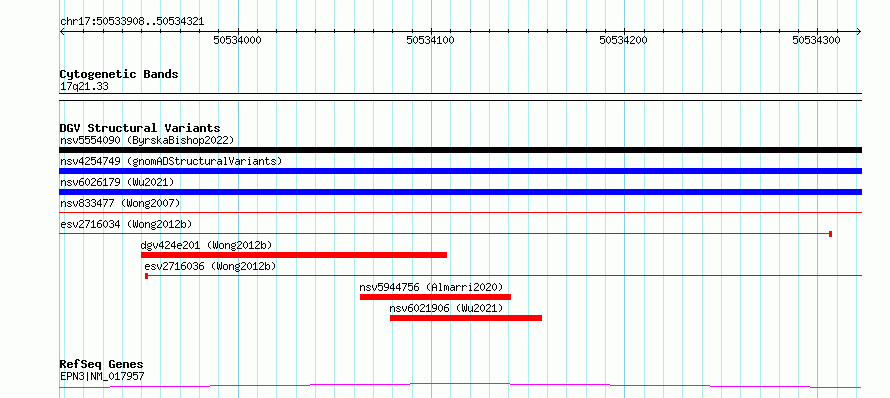Click the esv2716036 variant line
Screen dimensions: 890x398
pos(503,276)
